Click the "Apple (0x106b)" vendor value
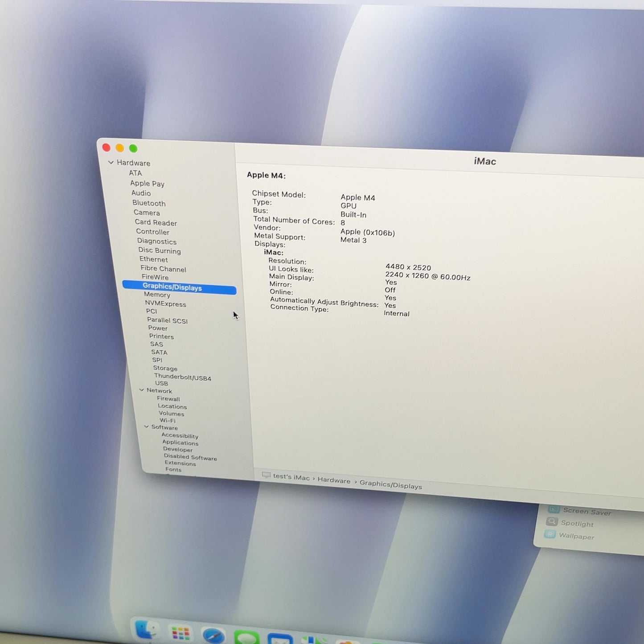 click(367, 232)
